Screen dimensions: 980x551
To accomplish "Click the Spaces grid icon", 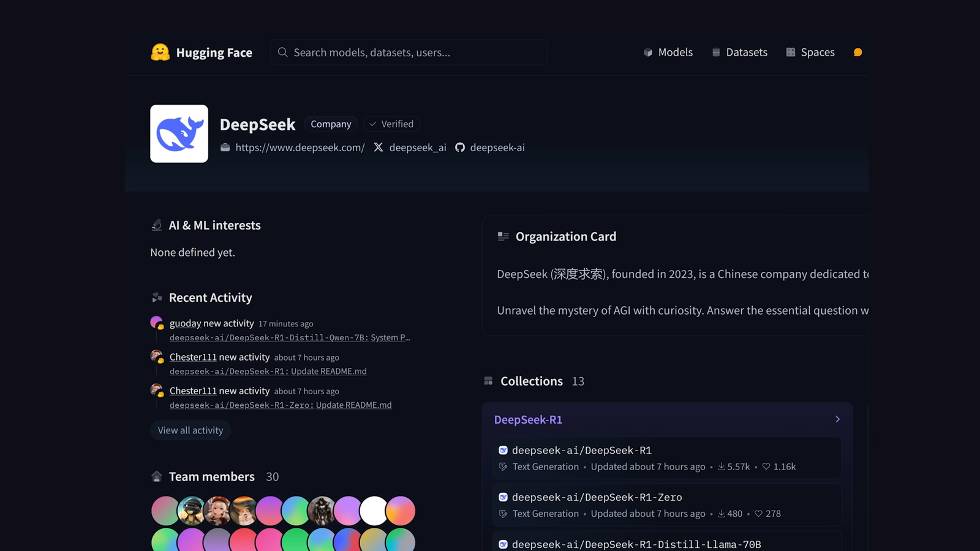I will [x=791, y=52].
